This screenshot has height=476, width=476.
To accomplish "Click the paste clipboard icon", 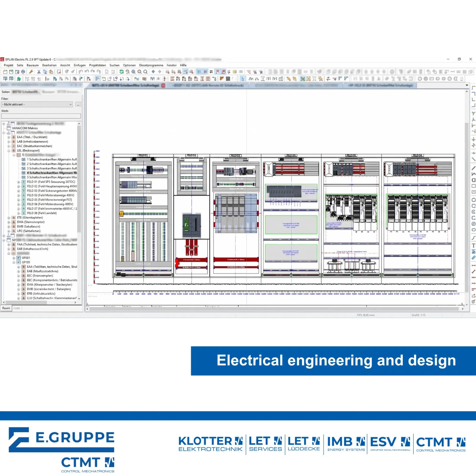I will (51, 72).
